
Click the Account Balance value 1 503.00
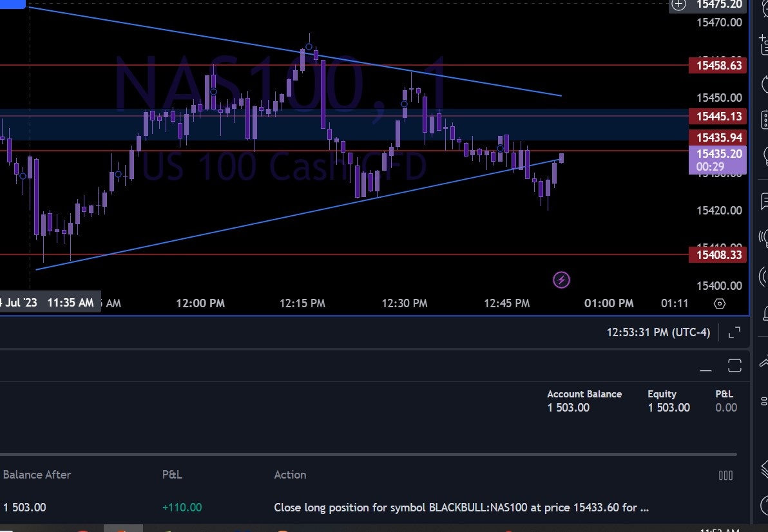(568, 408)
